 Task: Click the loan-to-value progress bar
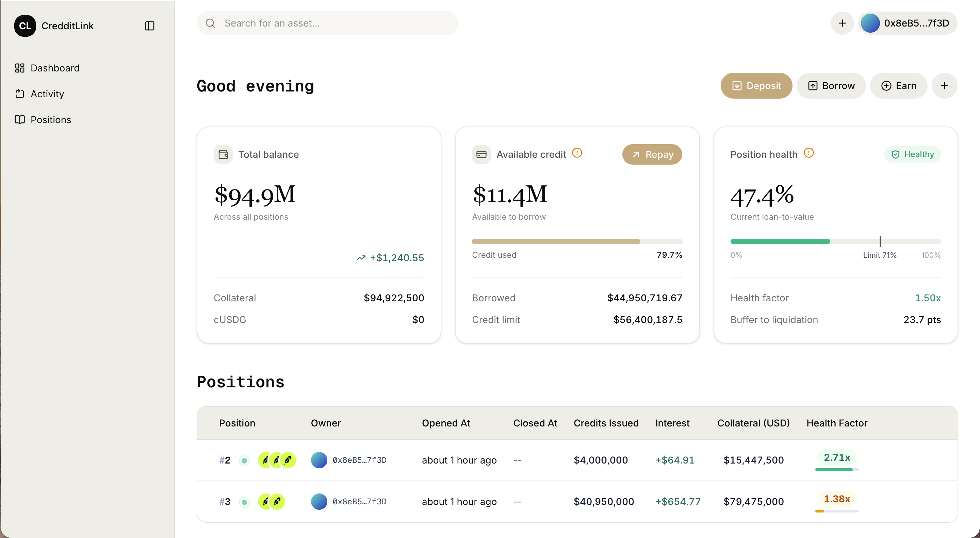coord(835,241)
